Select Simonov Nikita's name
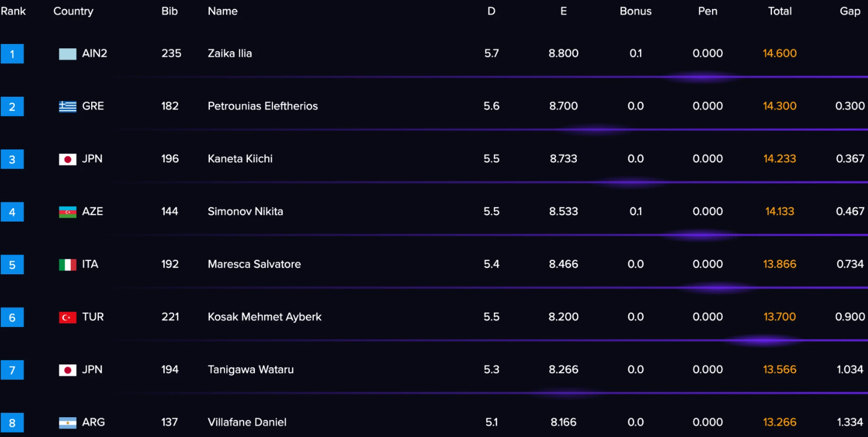 [x=245, y=212]
